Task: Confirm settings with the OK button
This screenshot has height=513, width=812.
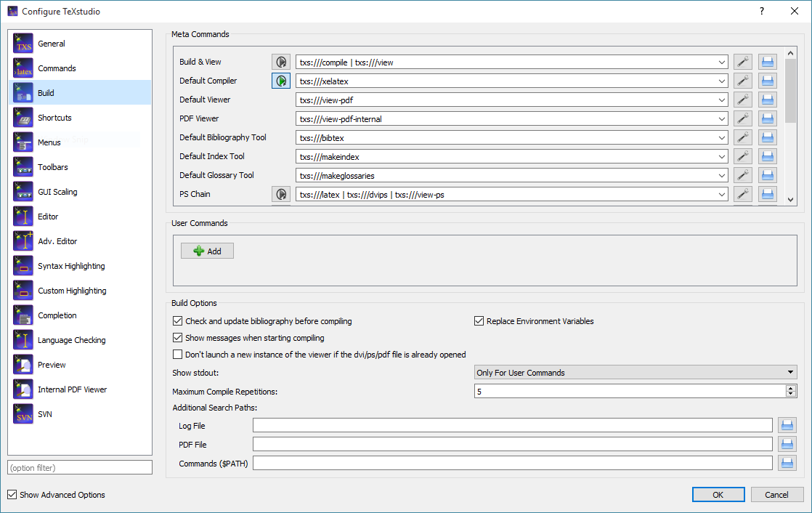Action: coord(718,495)
